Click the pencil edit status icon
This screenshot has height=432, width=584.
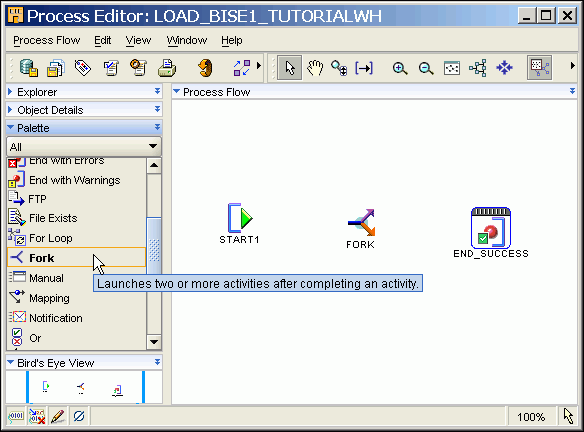click(x=58, y=416)
